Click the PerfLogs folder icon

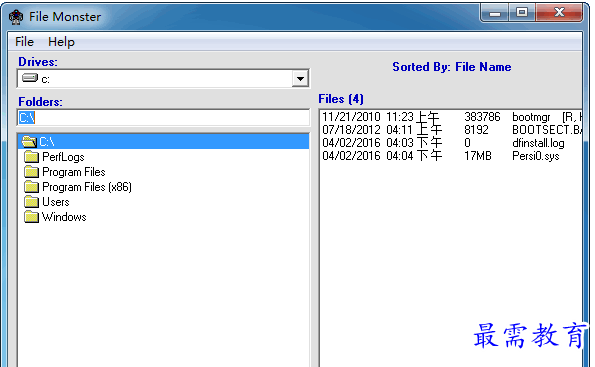click(x=31, y=156)
